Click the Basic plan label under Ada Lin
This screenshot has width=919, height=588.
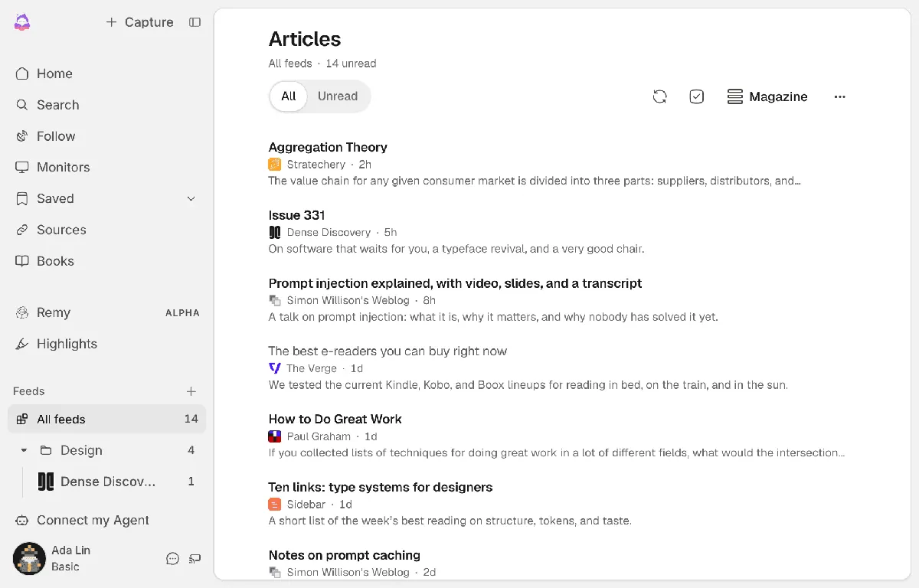(65, 567)
